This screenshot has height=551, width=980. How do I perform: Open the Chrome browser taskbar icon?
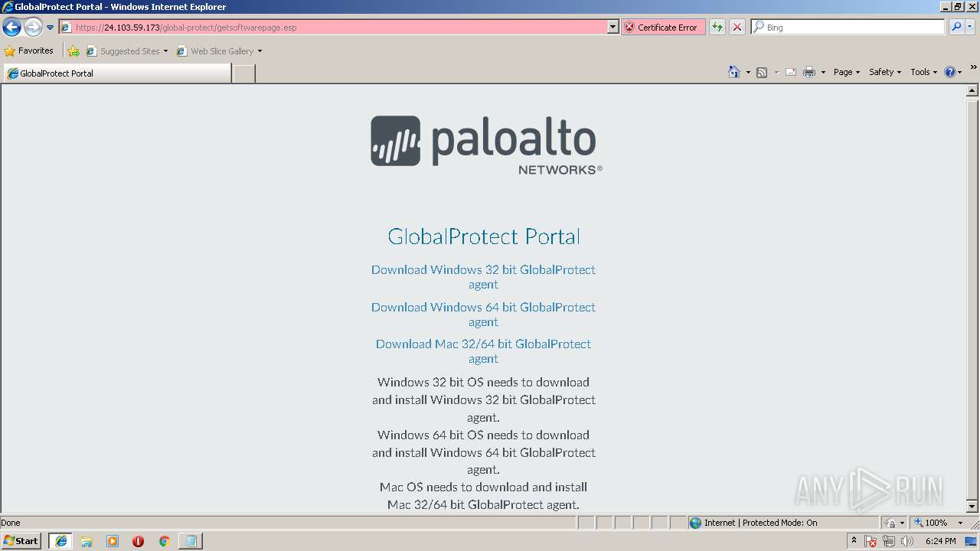164,541
